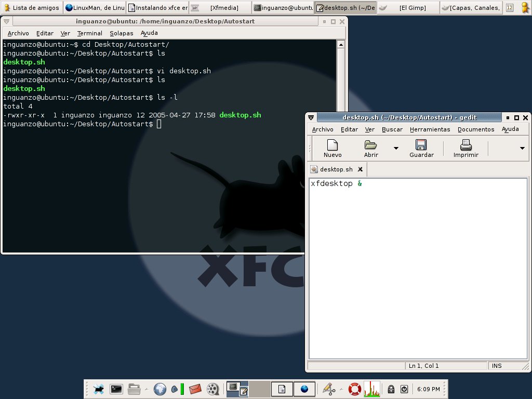Open the terminal window menu triangle in title bar
Viewport: 532px width, 399px height.
point(6,21)
